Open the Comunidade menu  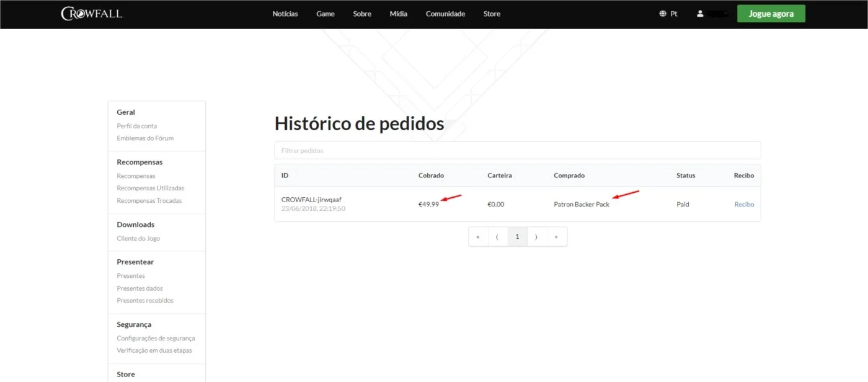point(445,14)
